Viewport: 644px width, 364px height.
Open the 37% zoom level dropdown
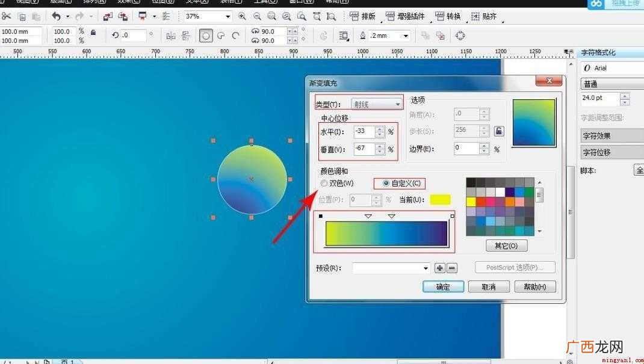(228, 16)
